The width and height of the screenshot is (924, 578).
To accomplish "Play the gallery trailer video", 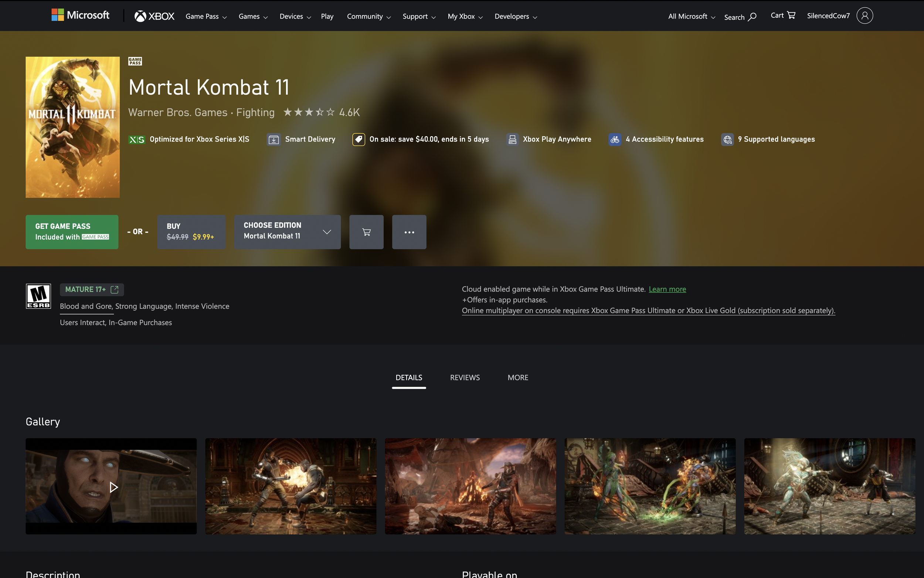I will point(113,487).
